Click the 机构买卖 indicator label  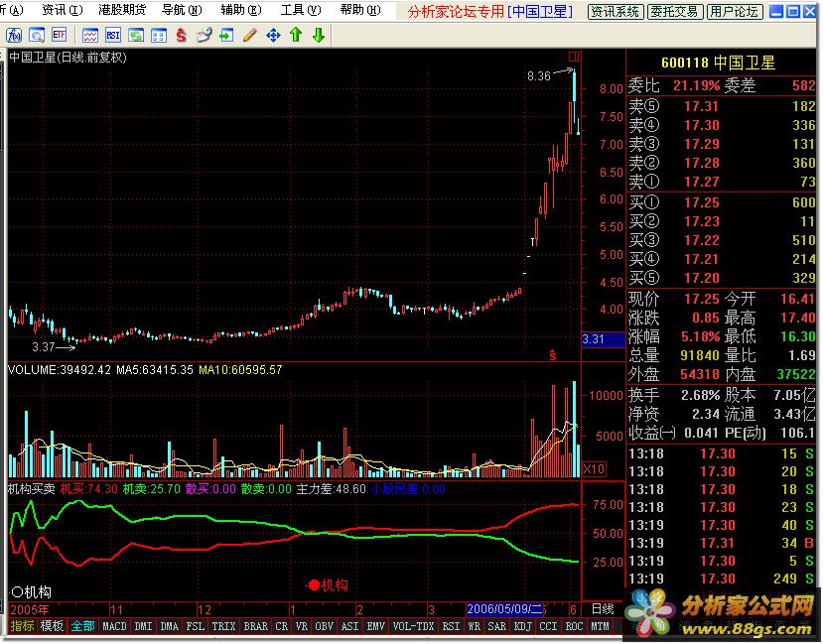[31, 489]
